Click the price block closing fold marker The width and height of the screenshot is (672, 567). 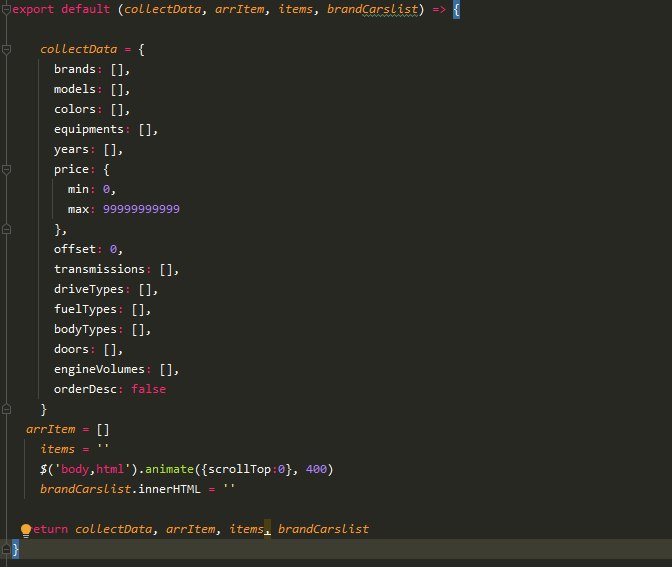(6, 229)
